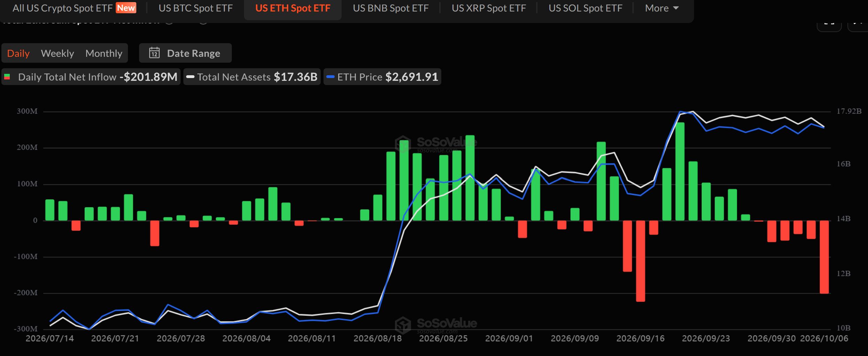The image size is (868, 356).
Task: Toggle Daily Total Net Inflow series
Action: click(x=91, y=77)
